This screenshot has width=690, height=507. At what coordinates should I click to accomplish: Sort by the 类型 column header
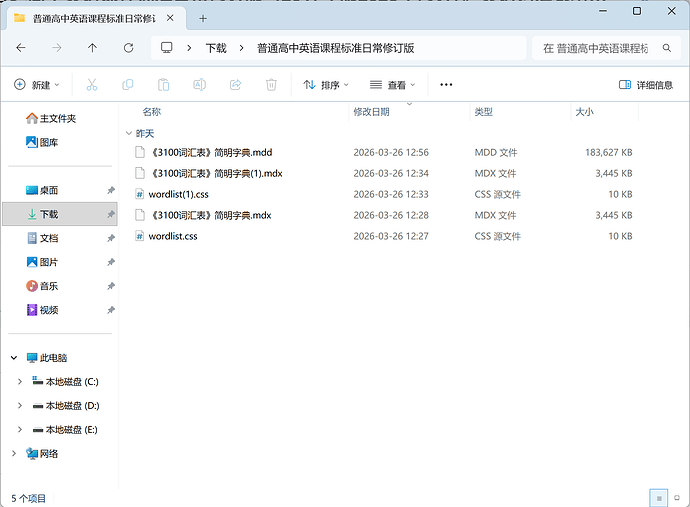483,112
